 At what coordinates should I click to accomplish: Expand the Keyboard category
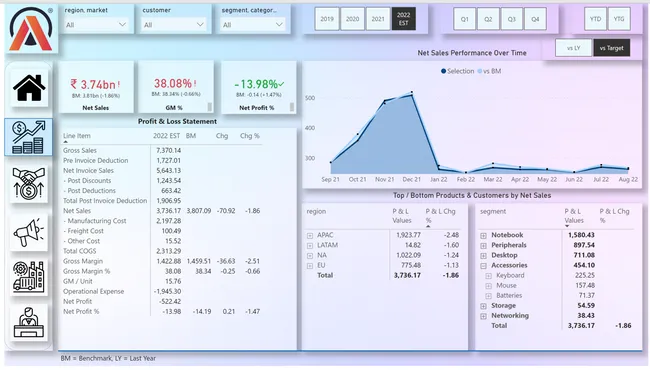tap(488, 276)
